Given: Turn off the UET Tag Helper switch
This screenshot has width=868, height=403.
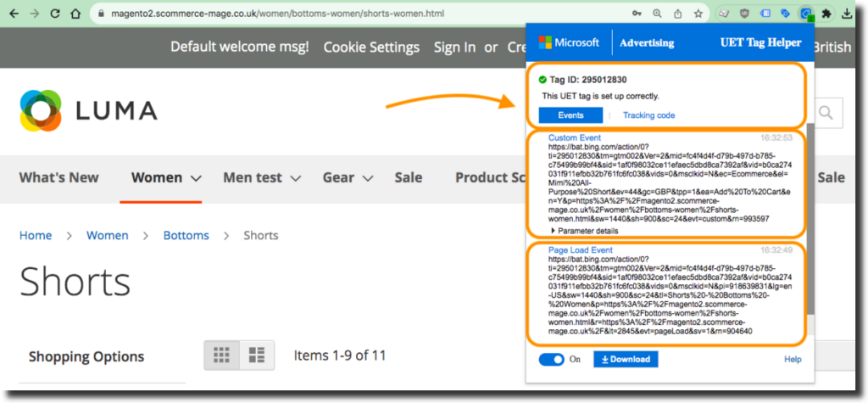Looking at the screenshot, I should coord(551,360).
